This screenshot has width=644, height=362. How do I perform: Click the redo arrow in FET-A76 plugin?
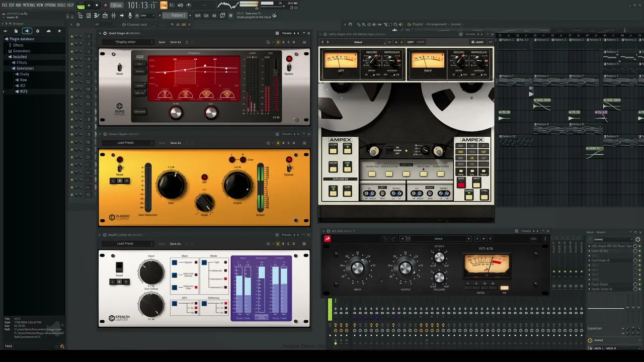[x=393, y=239]
